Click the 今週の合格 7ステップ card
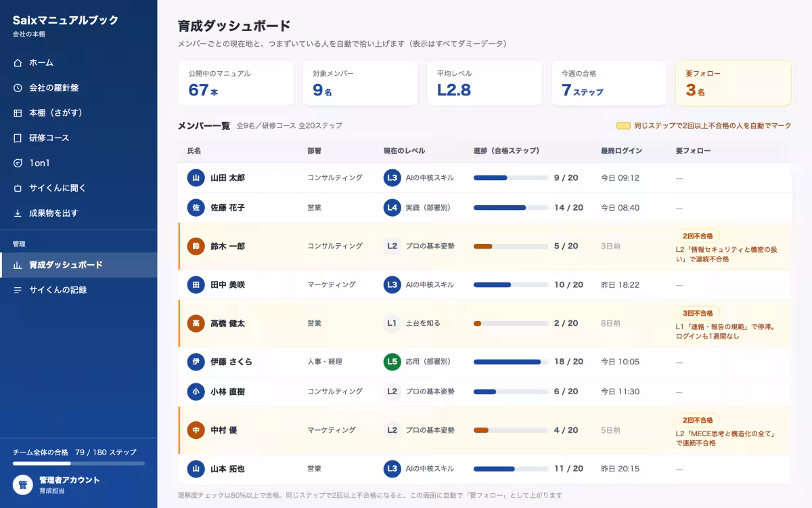812x508 pixels. click(x=609, y=83)
